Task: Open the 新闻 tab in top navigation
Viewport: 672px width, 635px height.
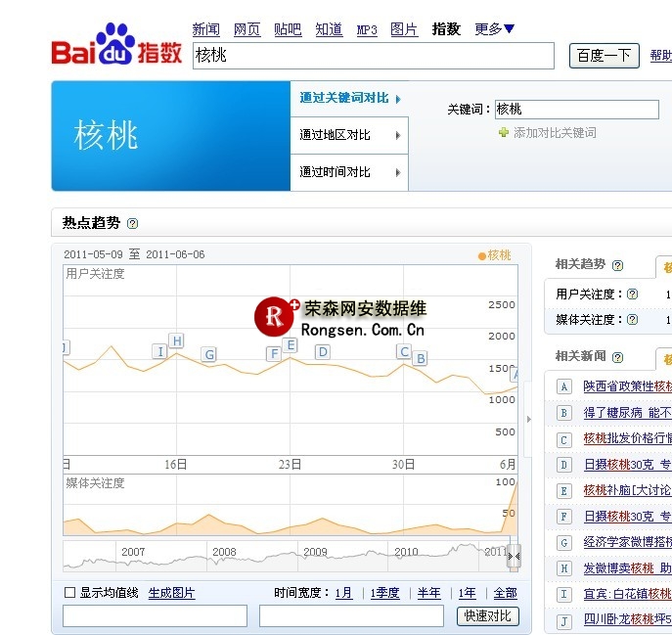Action: tap(205, 29)
